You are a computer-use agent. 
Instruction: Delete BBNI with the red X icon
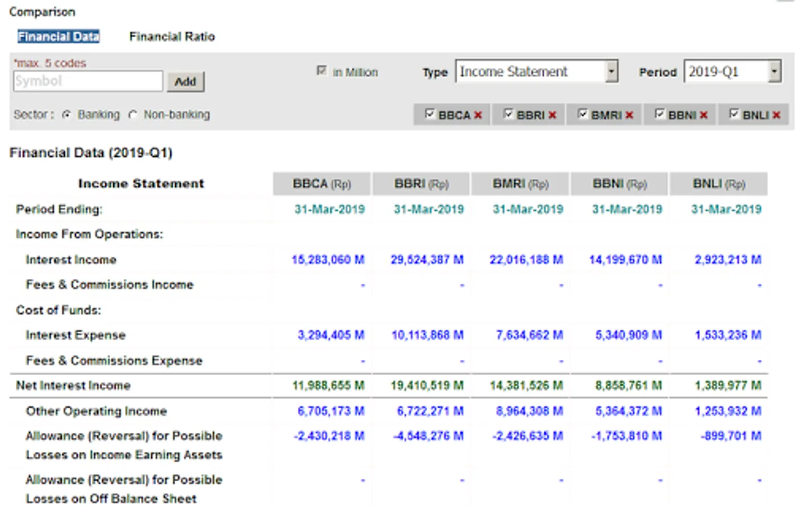(x=704, y=115)
